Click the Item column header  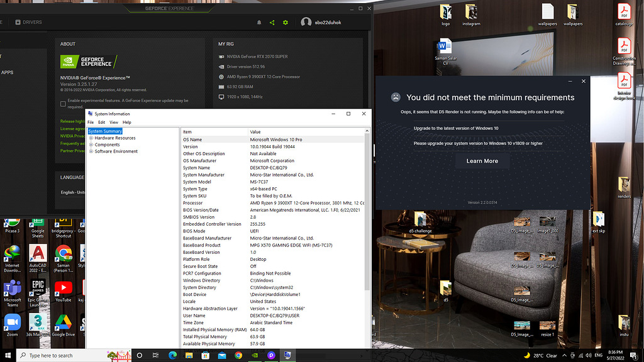point(214,132)
